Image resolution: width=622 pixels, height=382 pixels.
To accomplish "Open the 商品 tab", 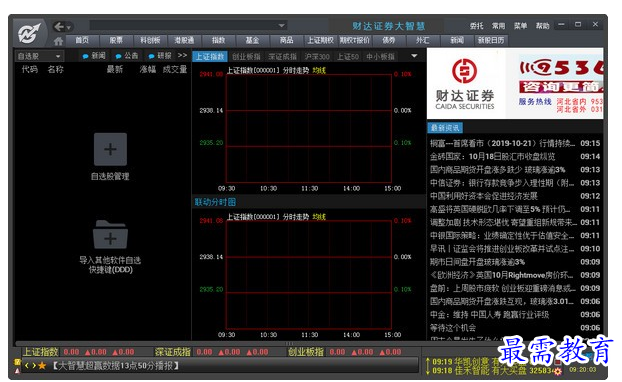I will 286,40.
